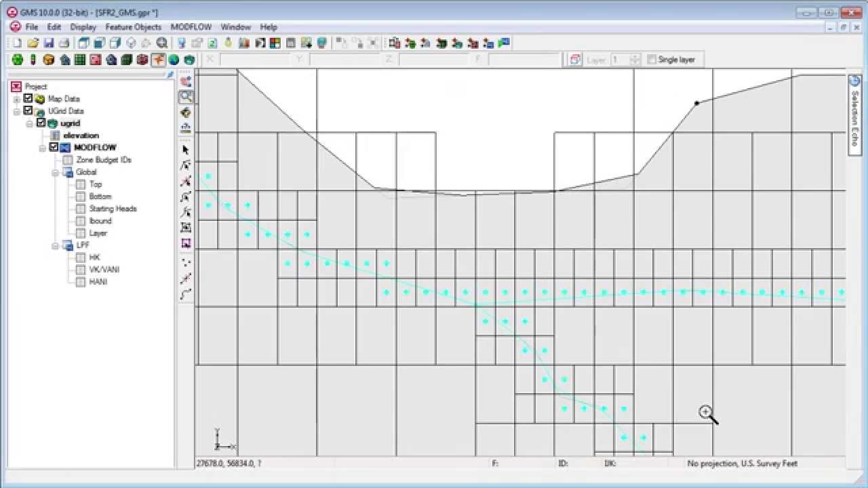Select the Map module icon (orange star)
The image size is (868, 488).
pyautogui.click(x=158, y=60)
